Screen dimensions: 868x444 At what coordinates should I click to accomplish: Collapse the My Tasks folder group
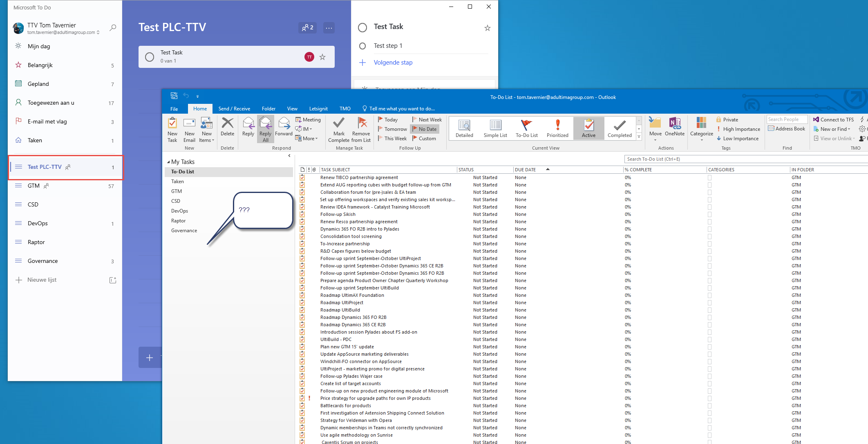click(x=168, y=162)
